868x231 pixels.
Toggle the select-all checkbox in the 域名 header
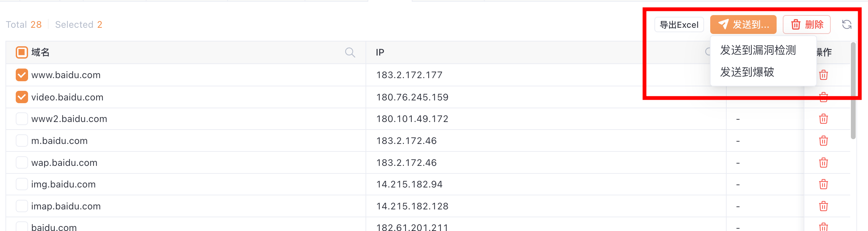tap(22, 52)
